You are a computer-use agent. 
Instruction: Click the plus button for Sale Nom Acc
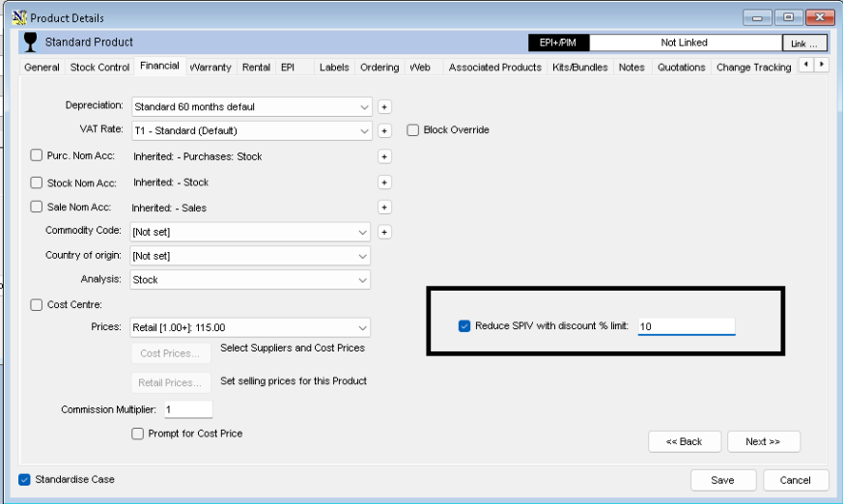[x=384, y=207]
